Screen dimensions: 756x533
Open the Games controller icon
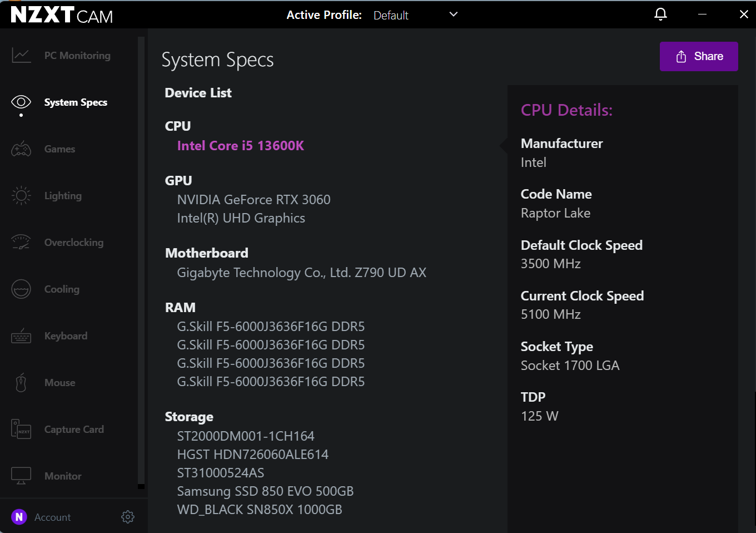[21, 149]
